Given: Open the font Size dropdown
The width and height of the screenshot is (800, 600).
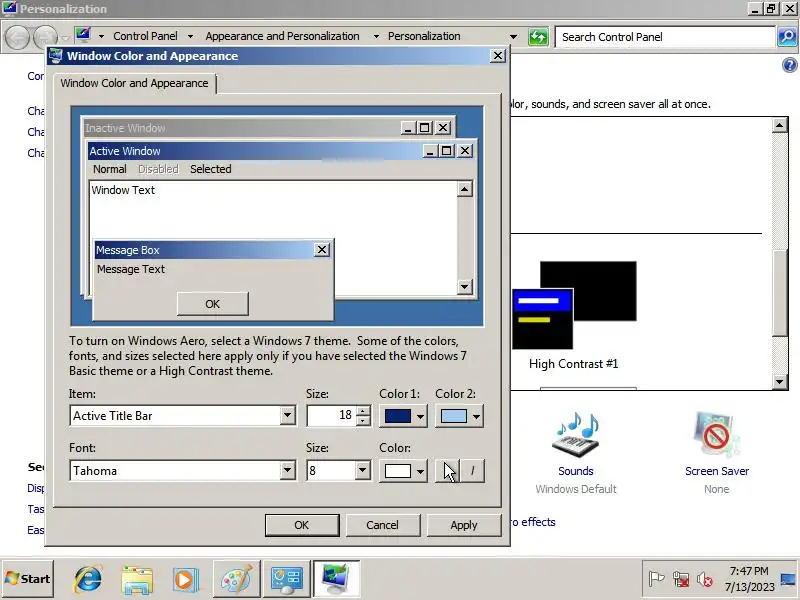Looking at the screenshot, I should pyautogui.click(x=362, y=470).
